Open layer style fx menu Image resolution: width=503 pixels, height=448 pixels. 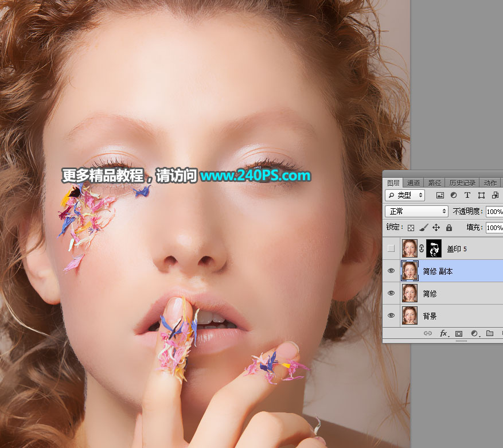click(x=444, y=333)
